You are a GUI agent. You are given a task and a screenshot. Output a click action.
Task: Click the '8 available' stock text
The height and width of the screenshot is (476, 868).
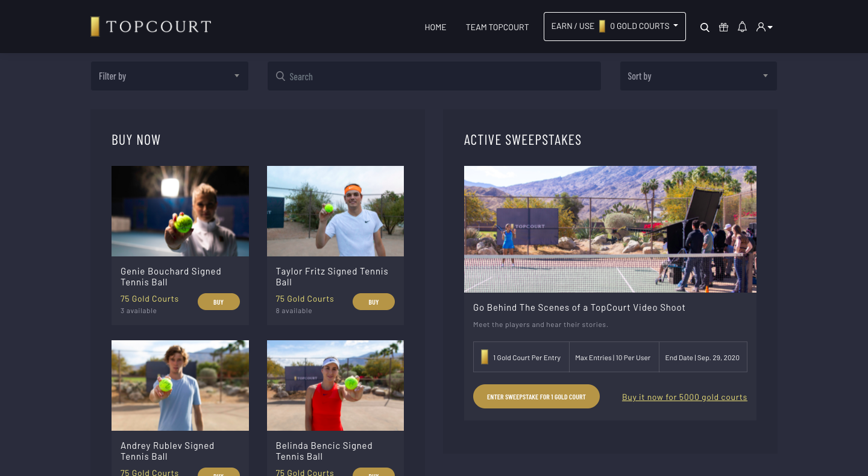294,311
